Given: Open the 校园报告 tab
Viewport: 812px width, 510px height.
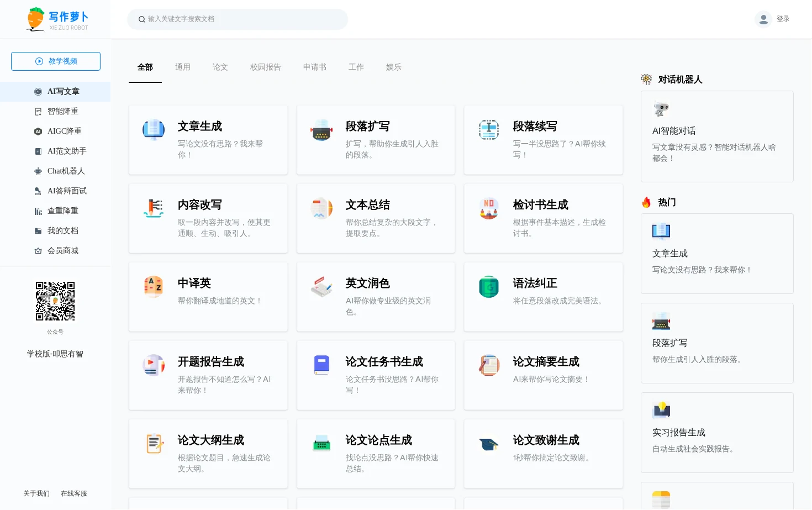Looking at the screenshot, I should 266,67.
